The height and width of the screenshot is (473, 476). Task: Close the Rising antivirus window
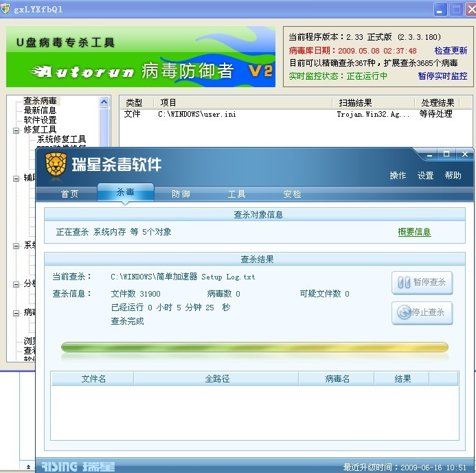pyautogui.click(x=465, y=154)
